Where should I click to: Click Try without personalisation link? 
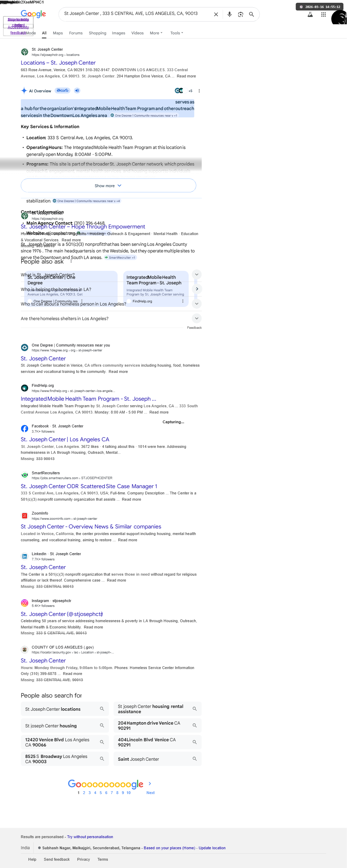[90, 837]
